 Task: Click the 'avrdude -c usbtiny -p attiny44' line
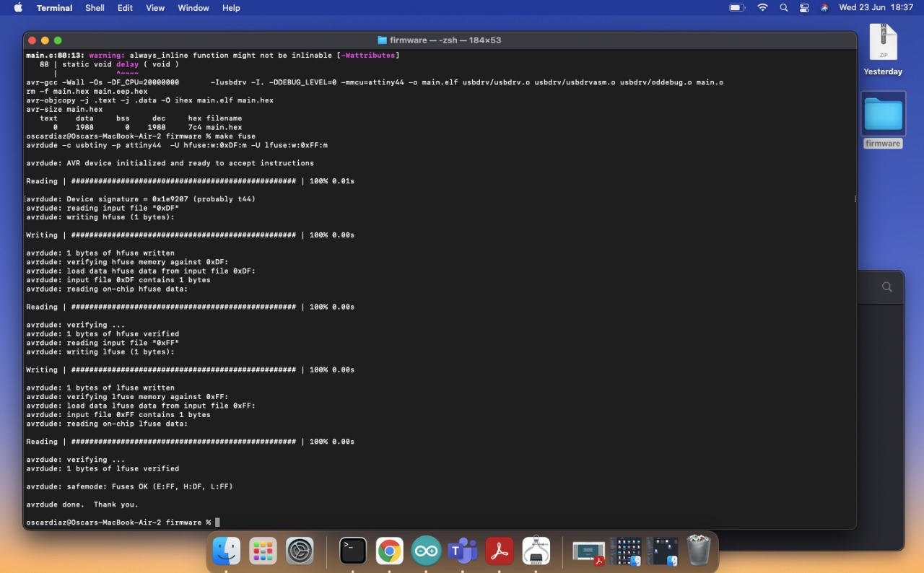click(x=177, y=145)
